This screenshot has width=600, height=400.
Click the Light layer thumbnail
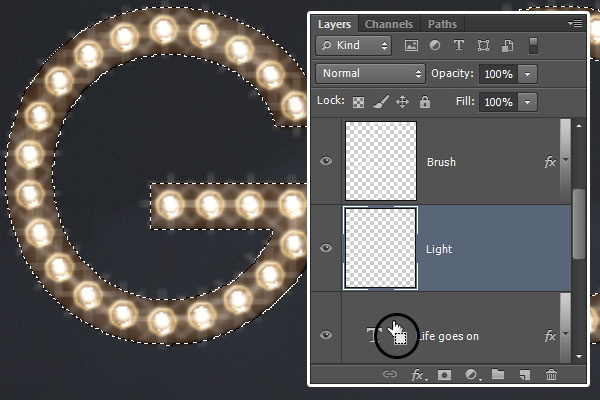(x=380, y=248)
